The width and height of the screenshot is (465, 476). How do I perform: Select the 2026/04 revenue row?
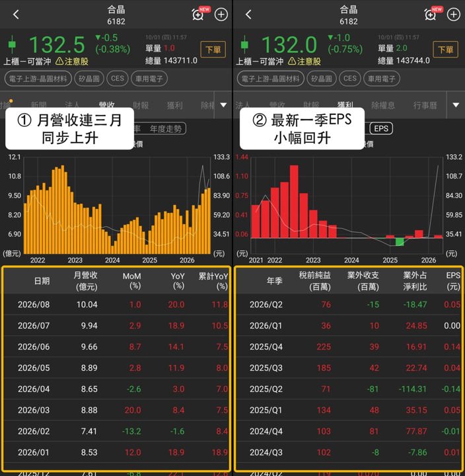[x=116, y=389]
